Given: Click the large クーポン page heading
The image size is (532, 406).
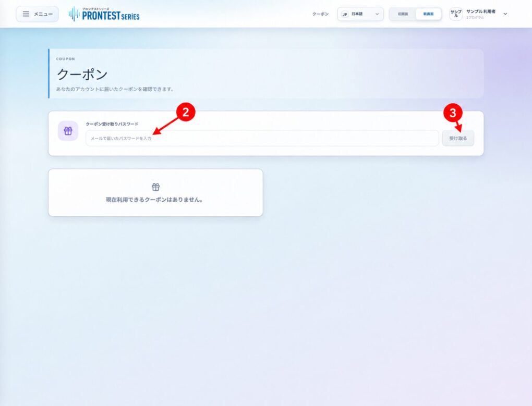Looking at the screenshot, I should pyautogui.click(x=82, y=74).
